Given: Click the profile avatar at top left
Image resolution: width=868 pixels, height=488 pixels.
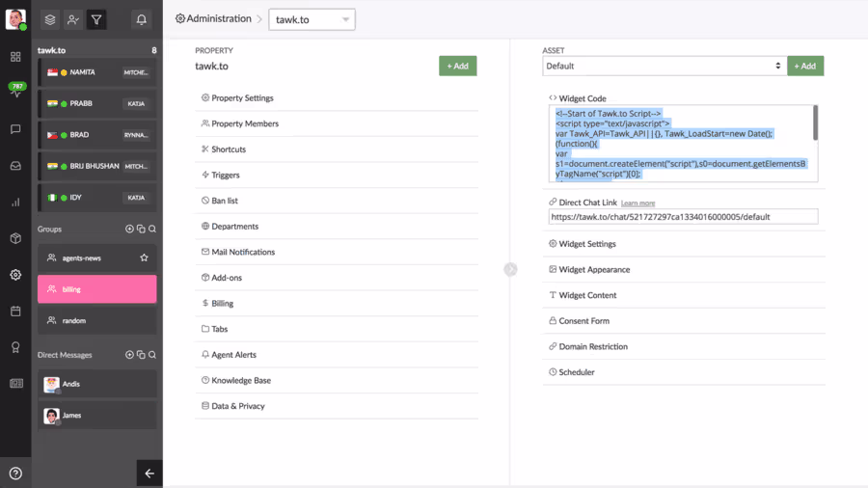Looking at the screenshot, I should [15, 19].
